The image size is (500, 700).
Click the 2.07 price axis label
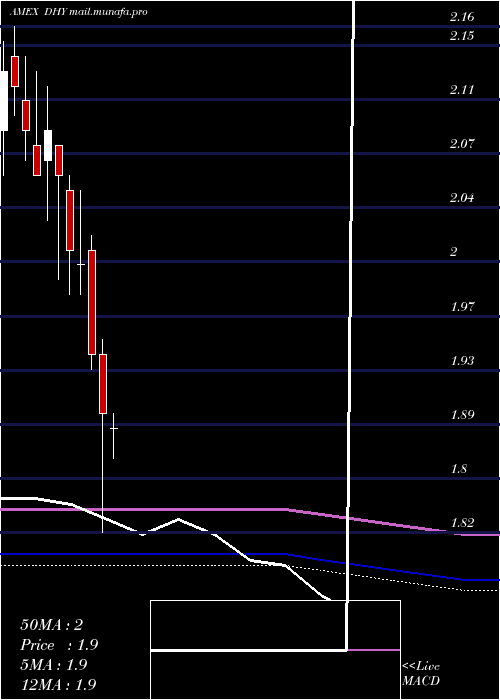coord(462,144)
